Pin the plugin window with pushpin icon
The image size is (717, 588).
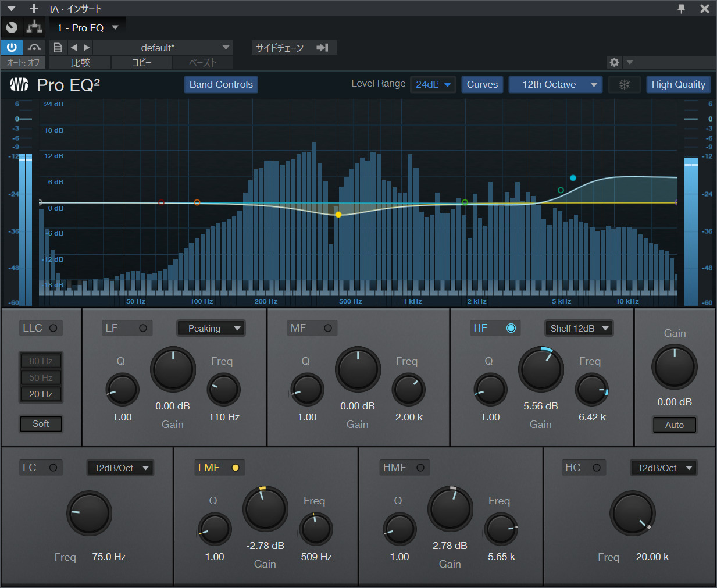[681, 9]
